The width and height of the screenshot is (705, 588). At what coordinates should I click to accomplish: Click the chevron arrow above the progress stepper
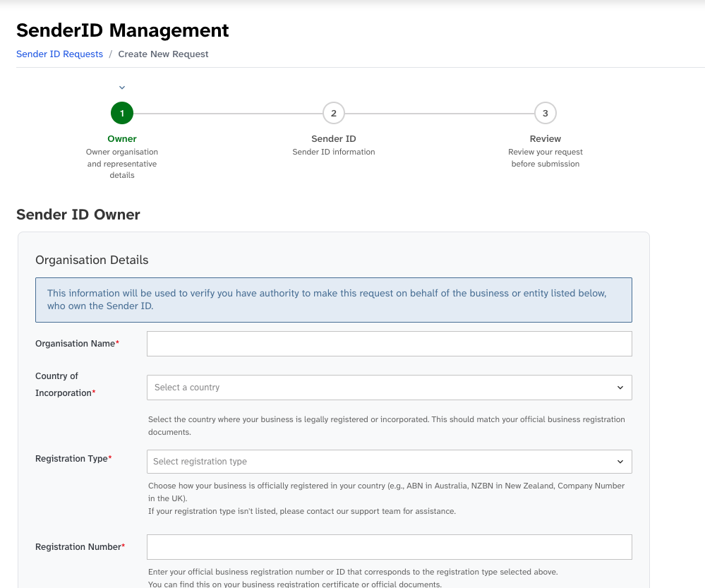pyautogui.click(x=121, y=87)
